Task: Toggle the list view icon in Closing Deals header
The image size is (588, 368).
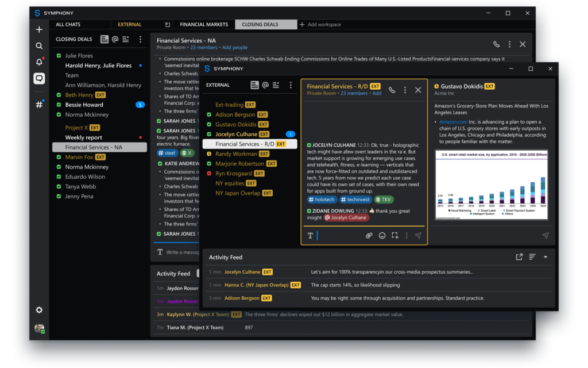Action: click(104, 40)
